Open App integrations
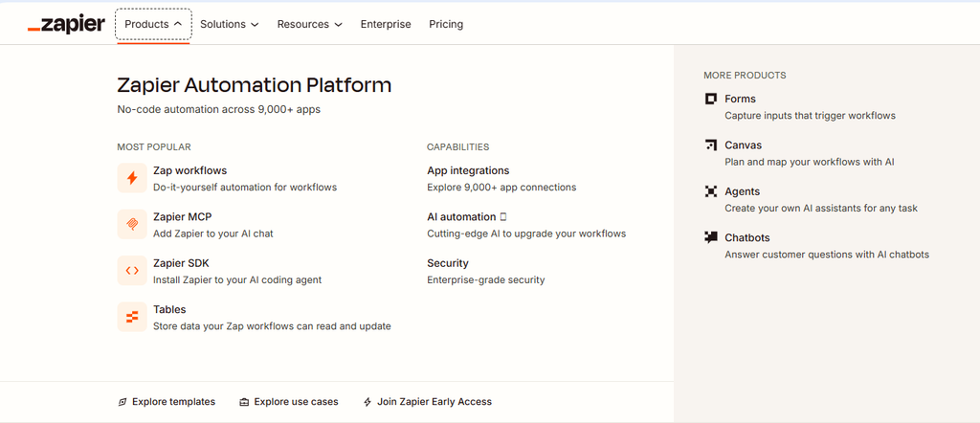980x423 pixels. [468, 170]
